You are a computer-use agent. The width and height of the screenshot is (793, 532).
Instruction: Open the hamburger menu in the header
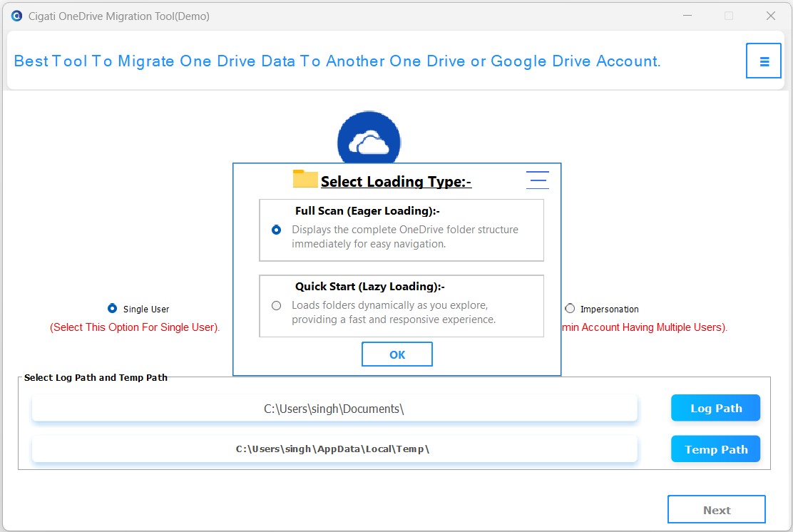763,61
